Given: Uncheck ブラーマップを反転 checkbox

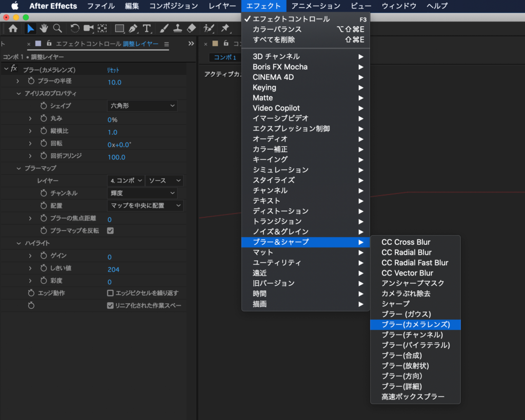Looking at the screenshot, I should 110,230.
